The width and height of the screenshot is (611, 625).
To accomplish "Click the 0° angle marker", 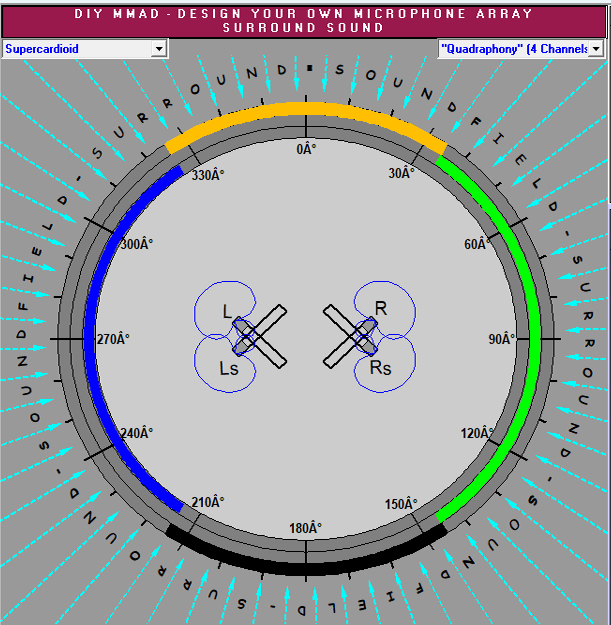I will coord(306,148).
